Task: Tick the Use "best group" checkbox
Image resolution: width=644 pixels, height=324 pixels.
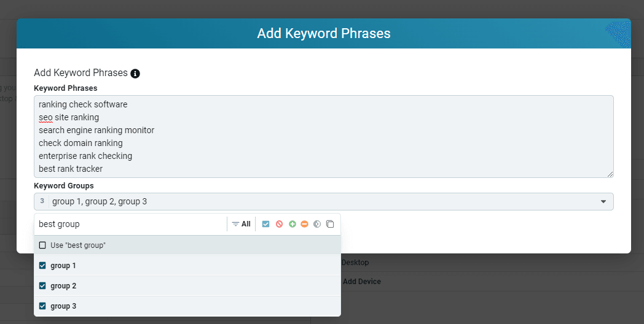Action: point(42,245)
